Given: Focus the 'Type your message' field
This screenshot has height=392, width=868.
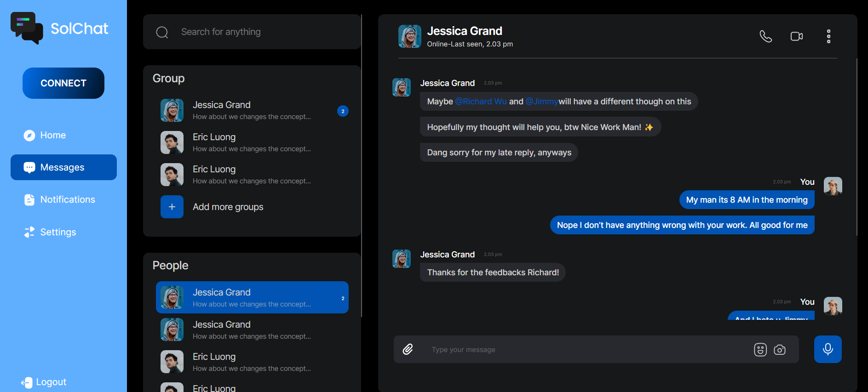Looking at the screenshot, I should tap(584, 350).
